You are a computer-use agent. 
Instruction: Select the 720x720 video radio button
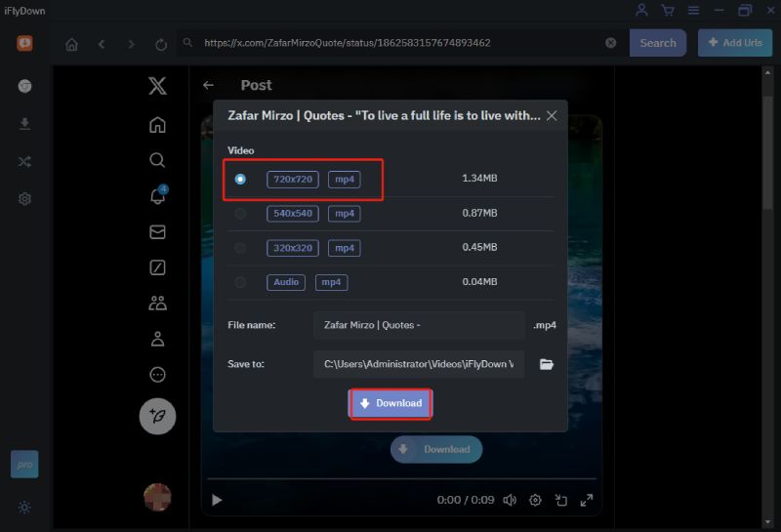pos(240,179)
